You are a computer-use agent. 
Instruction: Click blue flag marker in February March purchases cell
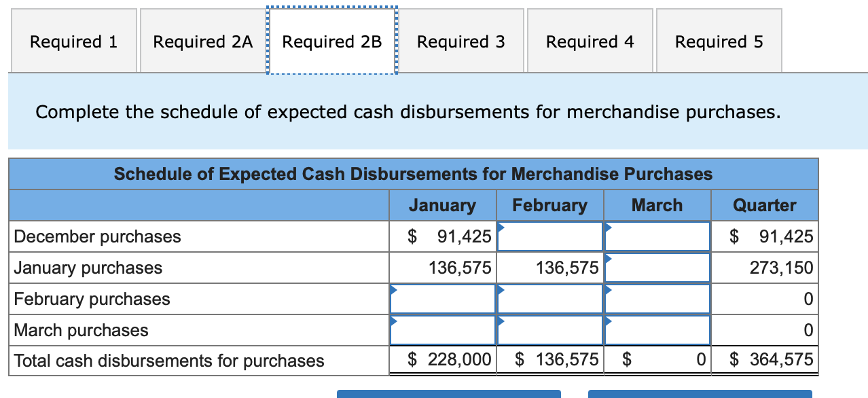pyautogui.click(x=502, y=320)
